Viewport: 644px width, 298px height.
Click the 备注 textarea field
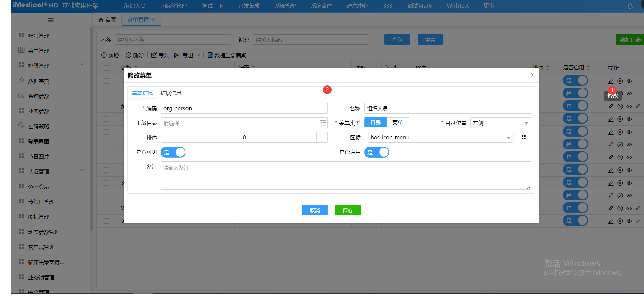345,176
